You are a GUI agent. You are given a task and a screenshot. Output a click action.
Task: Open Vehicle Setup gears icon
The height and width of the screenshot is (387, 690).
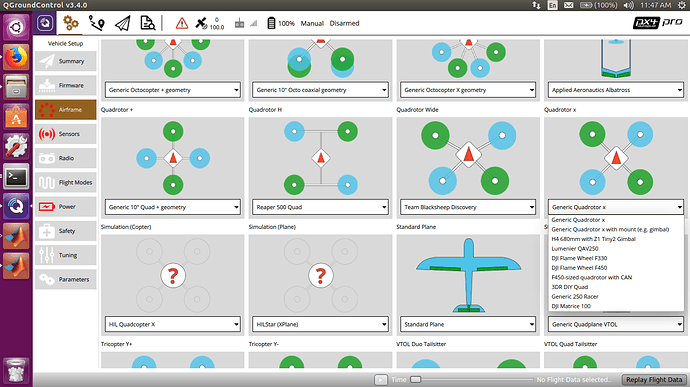pos(70,23)
